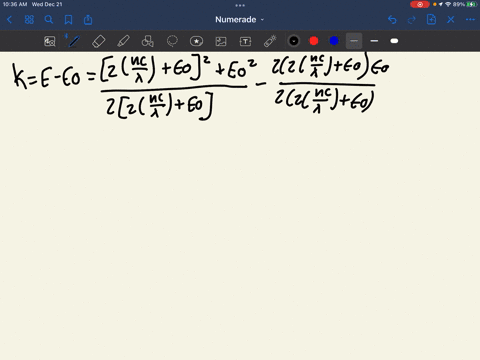Tap the three-dot multitasking handle

pos(240,5)
